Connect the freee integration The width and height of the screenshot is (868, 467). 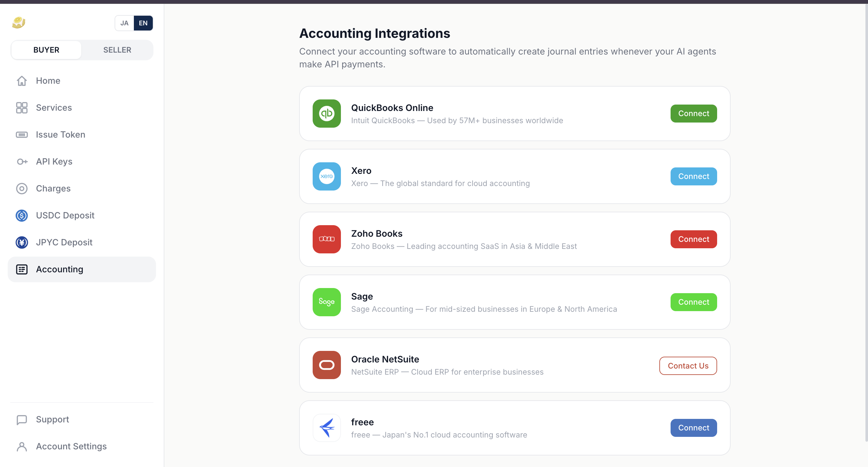[x=693, y=428]
